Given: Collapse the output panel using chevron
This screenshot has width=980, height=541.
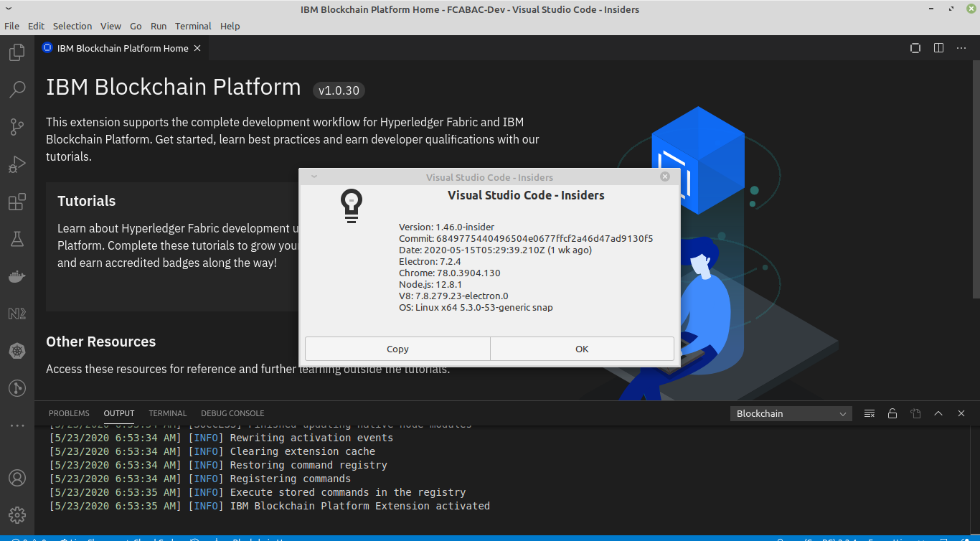Looking at the screenshot, I should [938, 413].
